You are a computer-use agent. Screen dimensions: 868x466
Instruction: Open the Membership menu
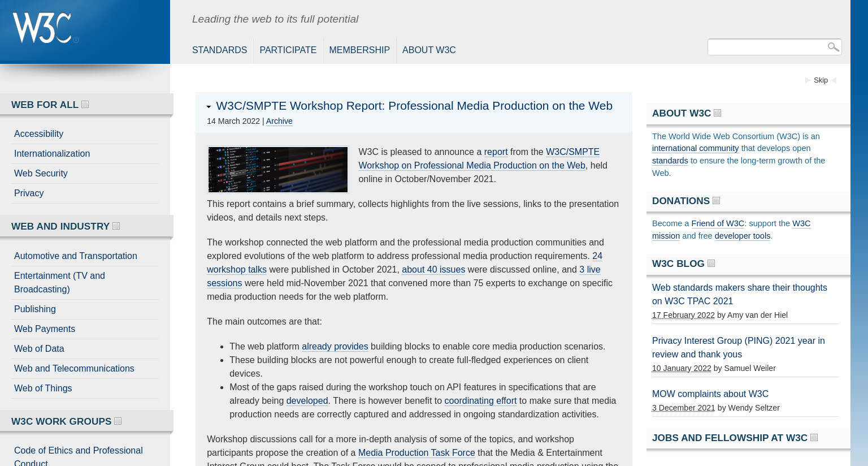point(359,50)
